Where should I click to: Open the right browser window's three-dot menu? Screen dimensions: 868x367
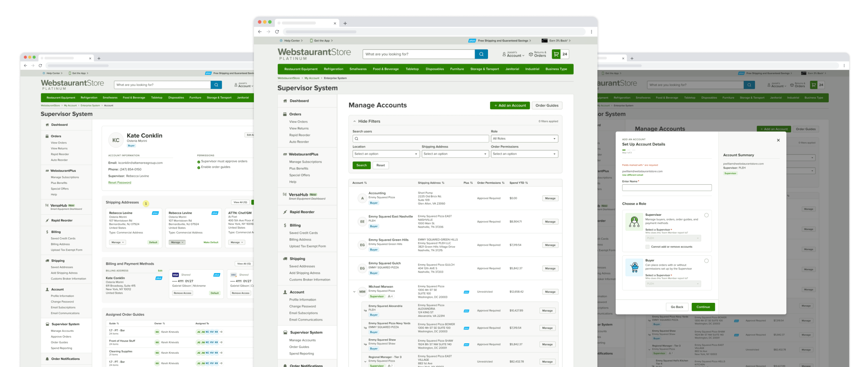[844, 66]
